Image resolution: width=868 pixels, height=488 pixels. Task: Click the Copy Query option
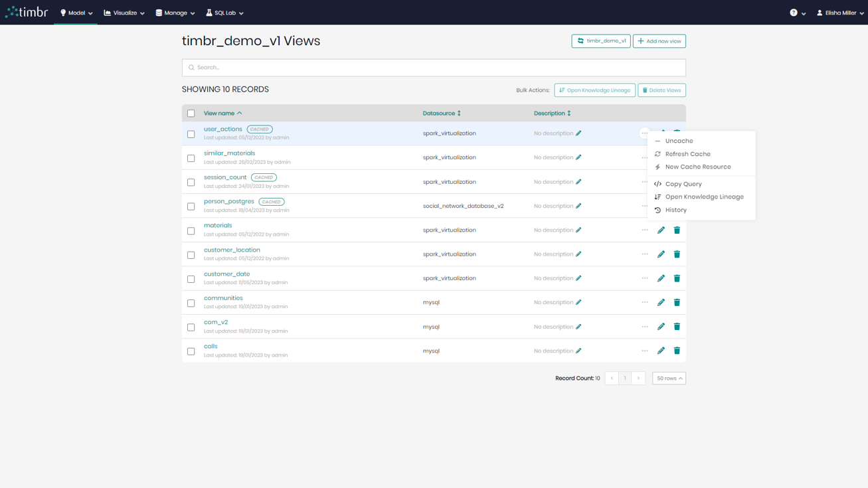click(x=684, y=184)
